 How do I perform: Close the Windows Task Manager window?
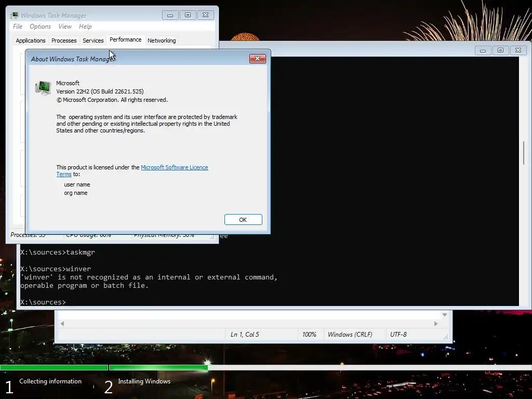tap(206, 15)
